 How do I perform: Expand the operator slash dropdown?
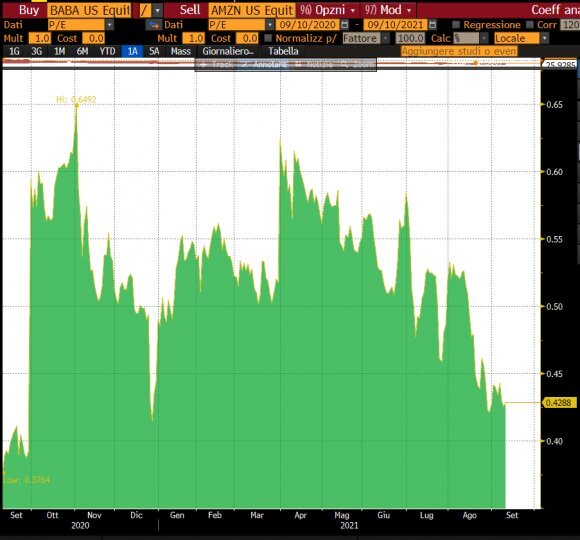[x=158, y=10]
